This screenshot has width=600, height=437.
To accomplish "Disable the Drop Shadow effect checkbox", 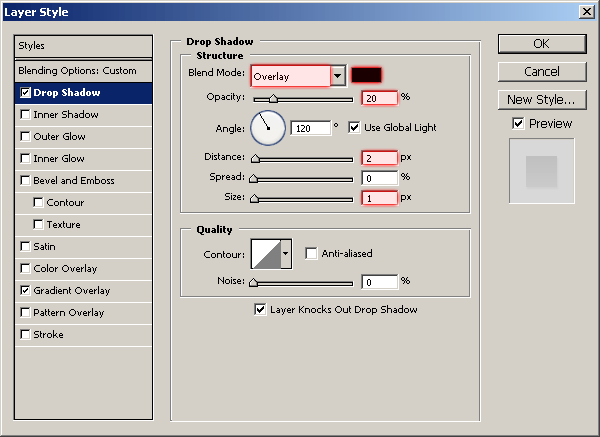I will click(x=25, y=93).
